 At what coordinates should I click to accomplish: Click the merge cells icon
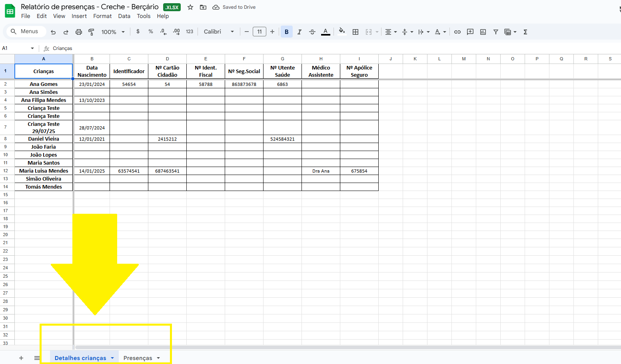[x=369, y=32]
